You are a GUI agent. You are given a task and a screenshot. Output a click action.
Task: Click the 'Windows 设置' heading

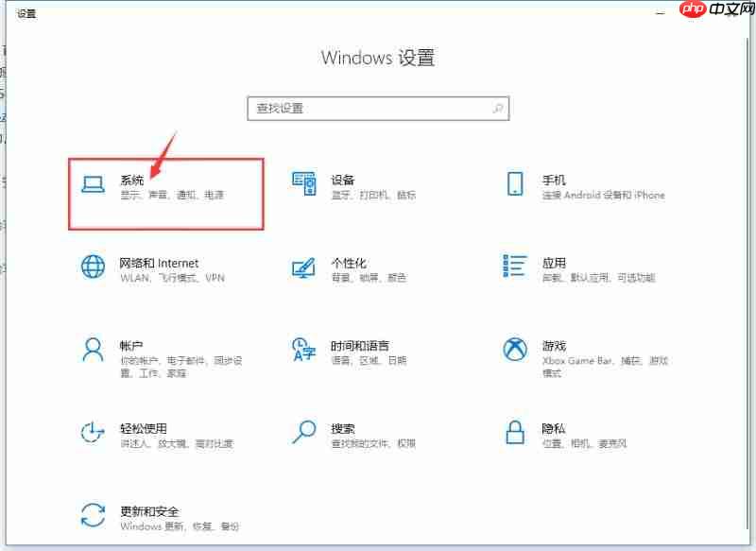[378, 58]
